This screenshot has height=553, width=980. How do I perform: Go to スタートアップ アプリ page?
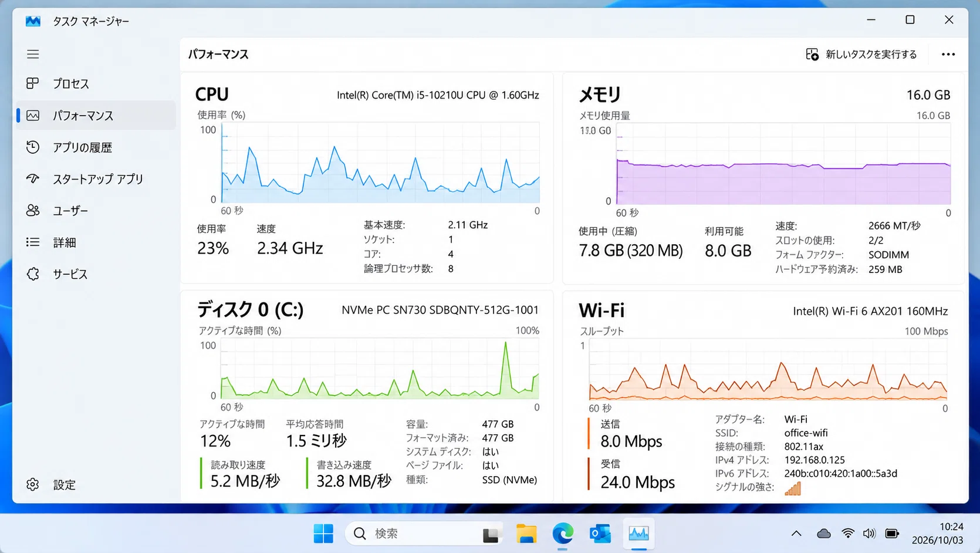coord(98,179)
